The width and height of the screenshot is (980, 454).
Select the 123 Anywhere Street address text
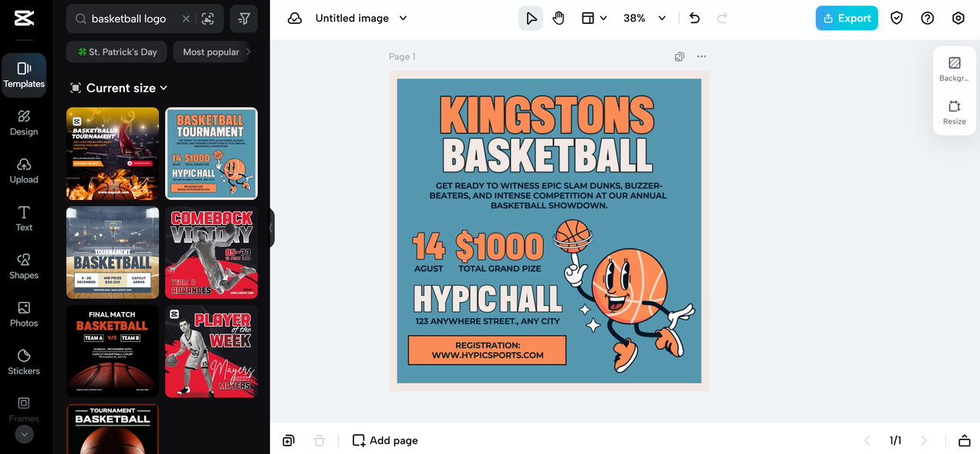488,321
